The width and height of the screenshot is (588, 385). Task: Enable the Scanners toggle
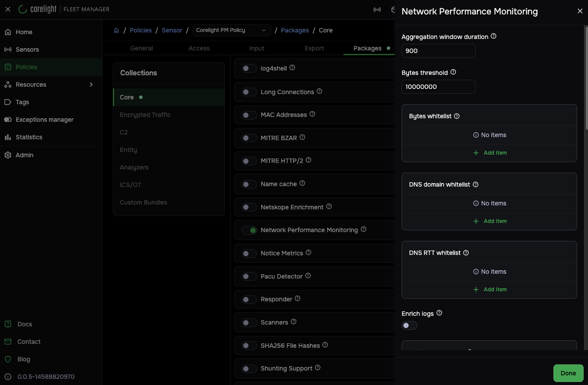(x=249, y=322)
